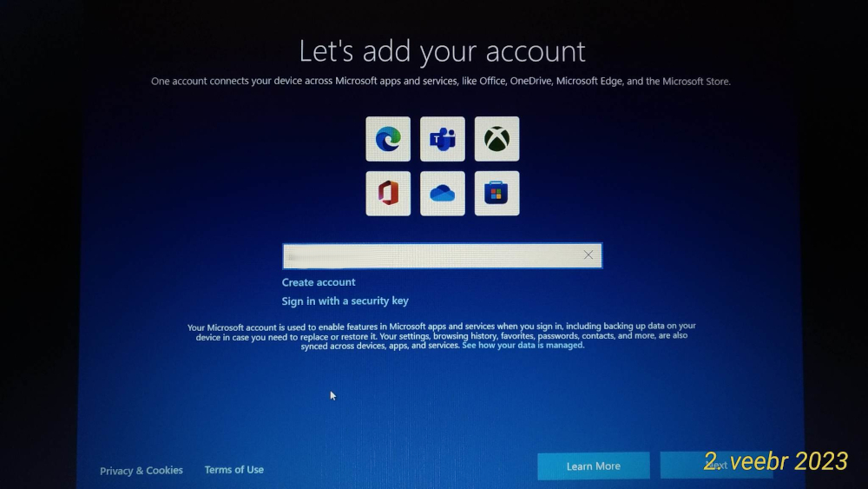Focus the account email input field
Image resolution: width=868 pixels, height=489 pixels.
click(x=443, y=256)
